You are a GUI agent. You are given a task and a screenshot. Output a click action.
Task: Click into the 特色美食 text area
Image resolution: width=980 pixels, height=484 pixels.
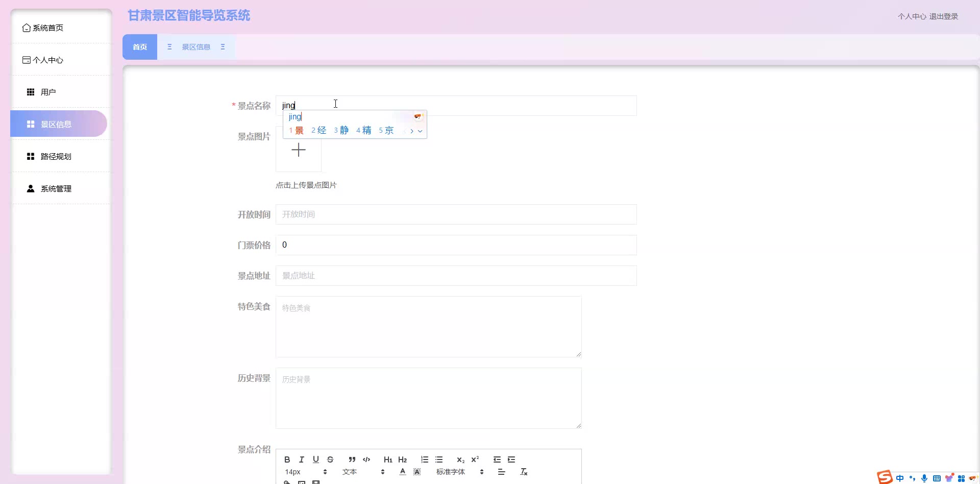tap(429, 327)
